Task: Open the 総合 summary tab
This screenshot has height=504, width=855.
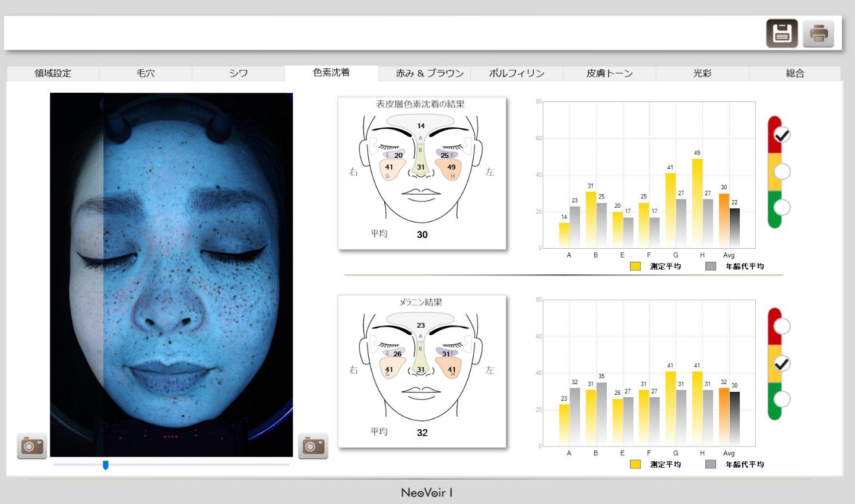Action: (x=795, y=74)
